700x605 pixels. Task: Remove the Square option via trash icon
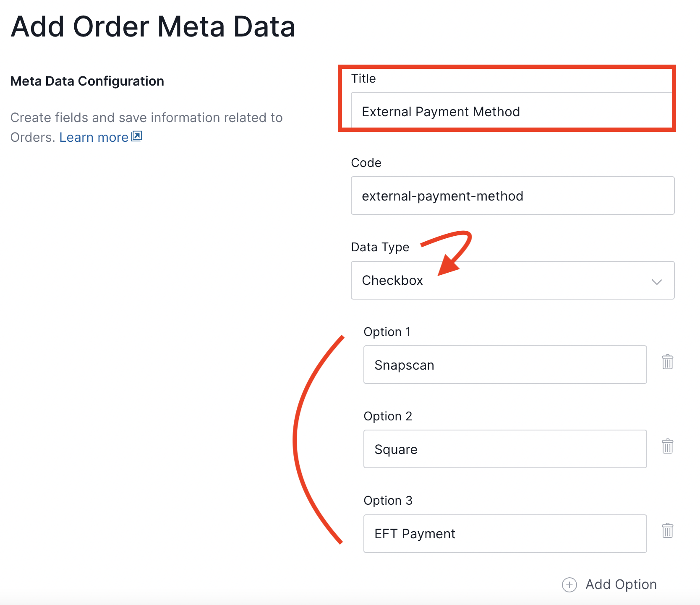click(667, 446)
